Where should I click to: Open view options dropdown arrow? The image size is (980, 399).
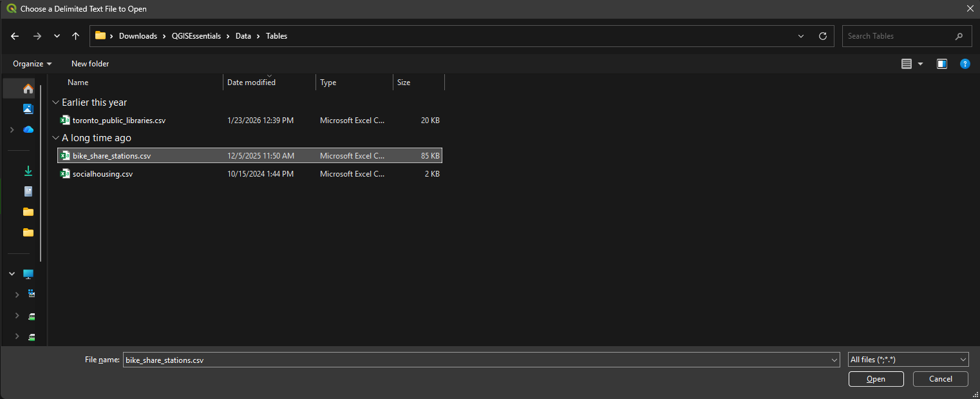[920, 64]
